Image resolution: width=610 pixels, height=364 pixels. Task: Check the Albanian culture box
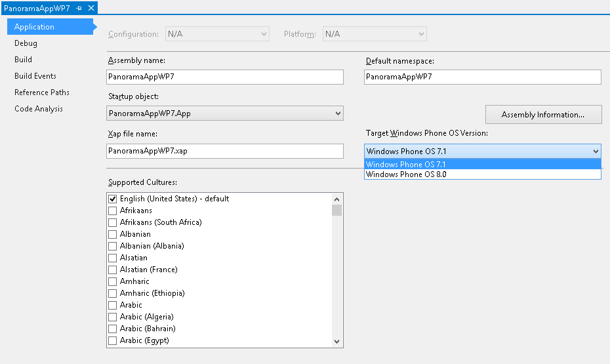(113, 234)
